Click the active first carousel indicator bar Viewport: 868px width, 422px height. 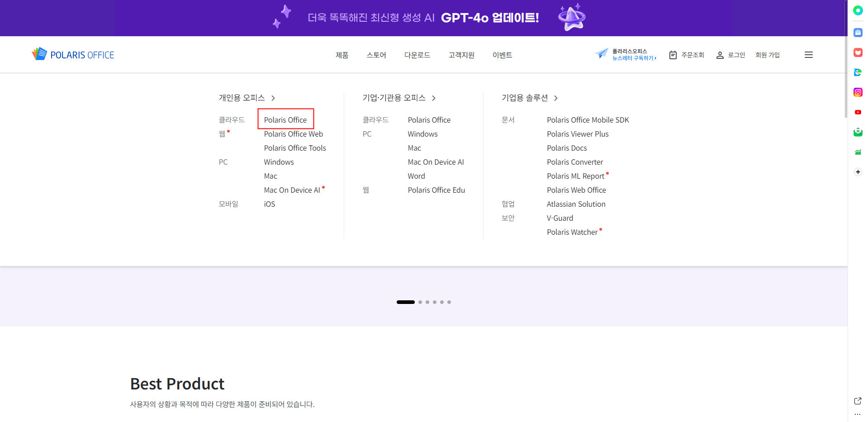[x=406, y=302]
